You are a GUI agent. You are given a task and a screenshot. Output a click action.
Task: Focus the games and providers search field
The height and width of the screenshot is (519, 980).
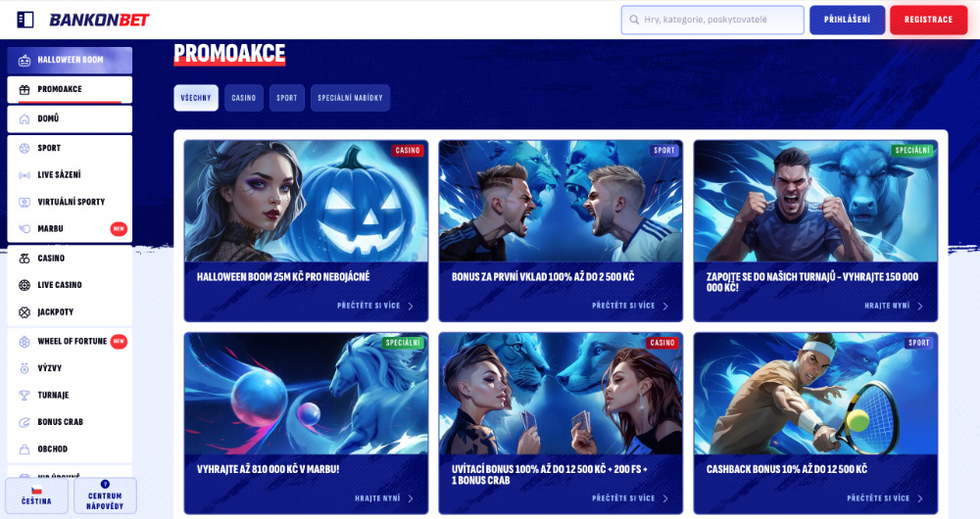pyautogui.click(x=712, y=20)
